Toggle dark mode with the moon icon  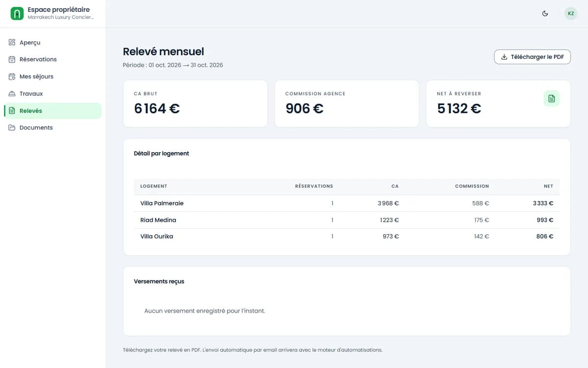pos(545,14)
